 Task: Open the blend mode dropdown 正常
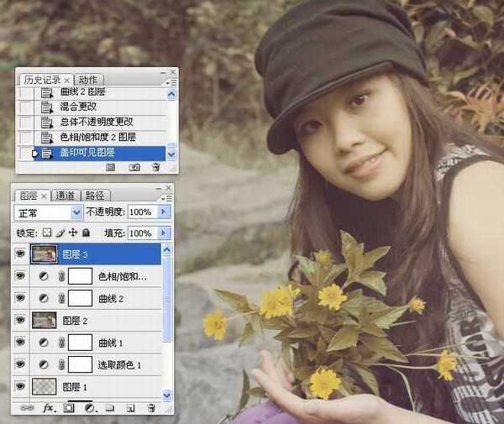coord(49,212)
